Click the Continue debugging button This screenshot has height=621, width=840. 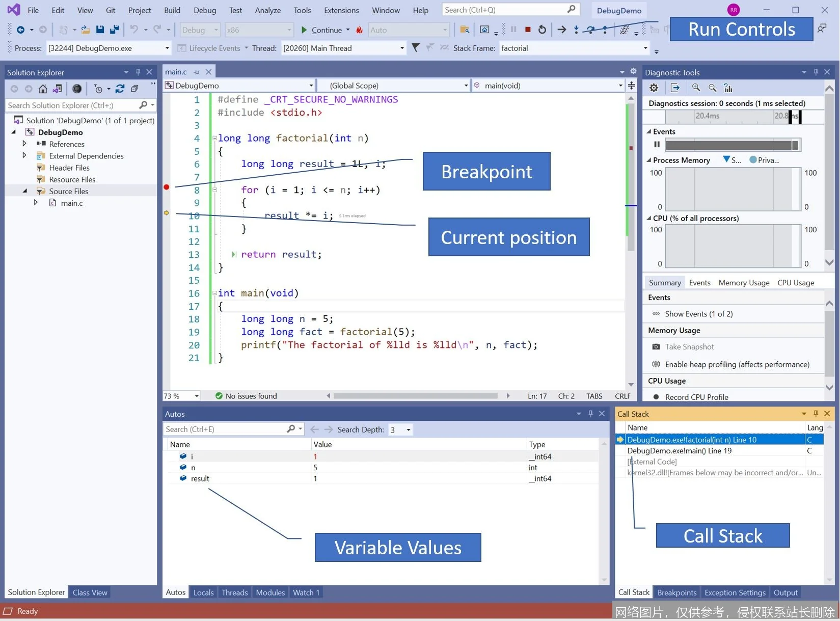pyautogui.click(x=321, y=30)
